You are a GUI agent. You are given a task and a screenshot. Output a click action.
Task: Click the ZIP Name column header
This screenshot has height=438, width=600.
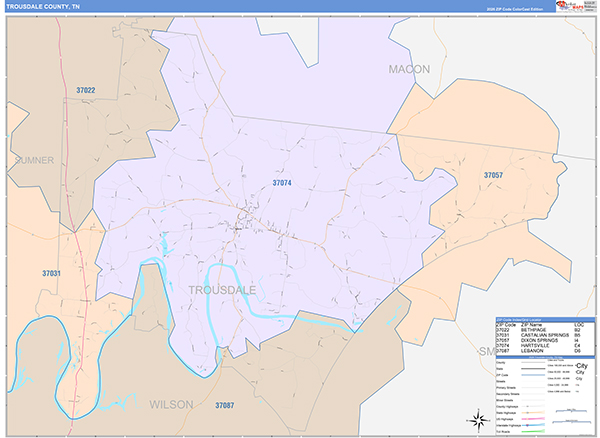(532, 325)
